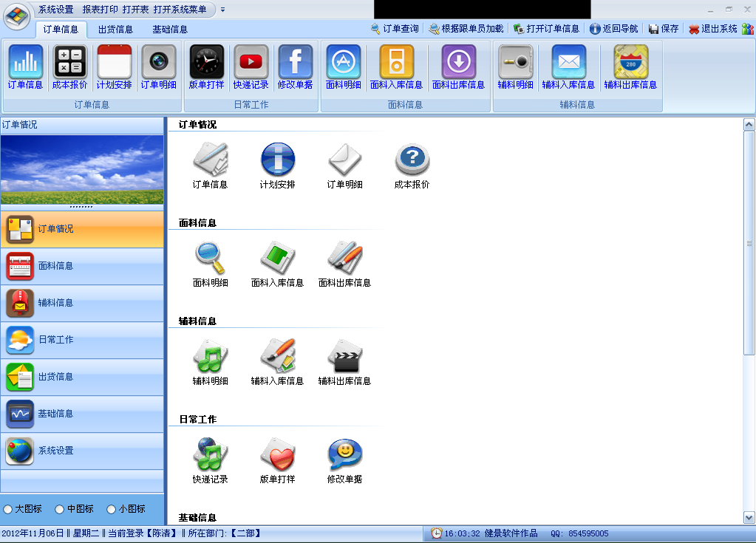
Task: Open 面料明细 magnifier icon in main panel
Action: click(210, 258)
